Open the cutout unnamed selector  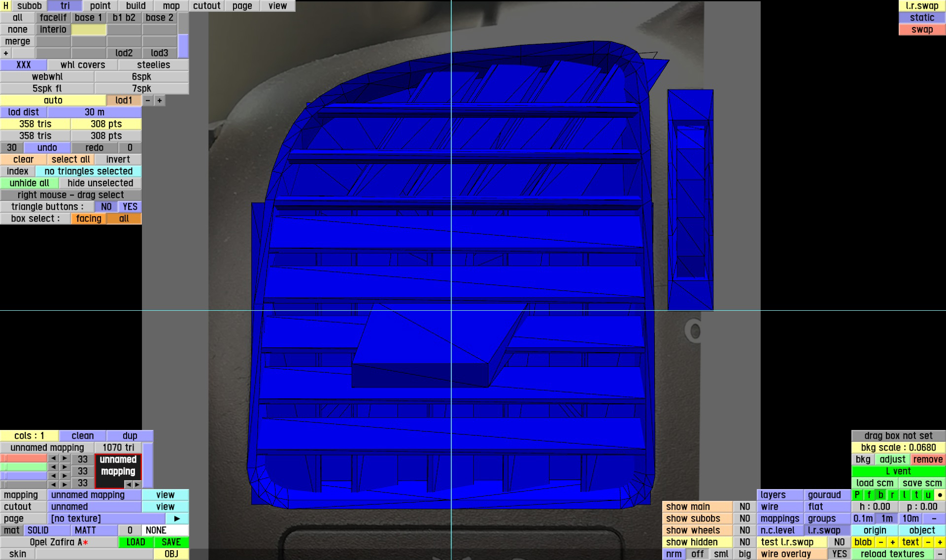click(x=94, y=507)
